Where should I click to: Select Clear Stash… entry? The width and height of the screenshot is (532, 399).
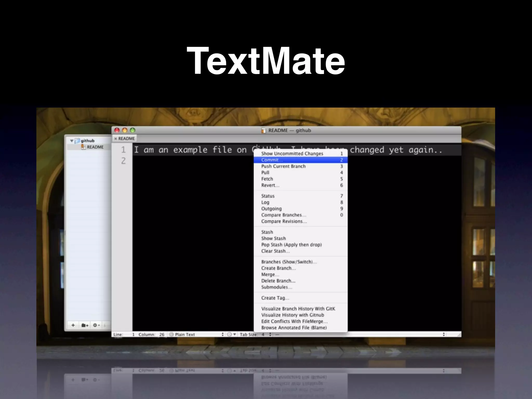tap(301, 251)
